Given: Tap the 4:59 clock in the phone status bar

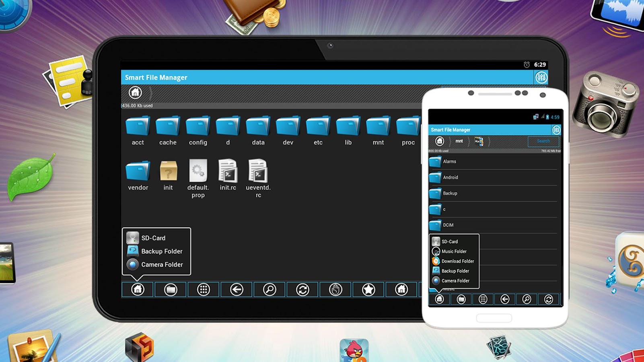Looking at the screenshot, I should 555,117.
